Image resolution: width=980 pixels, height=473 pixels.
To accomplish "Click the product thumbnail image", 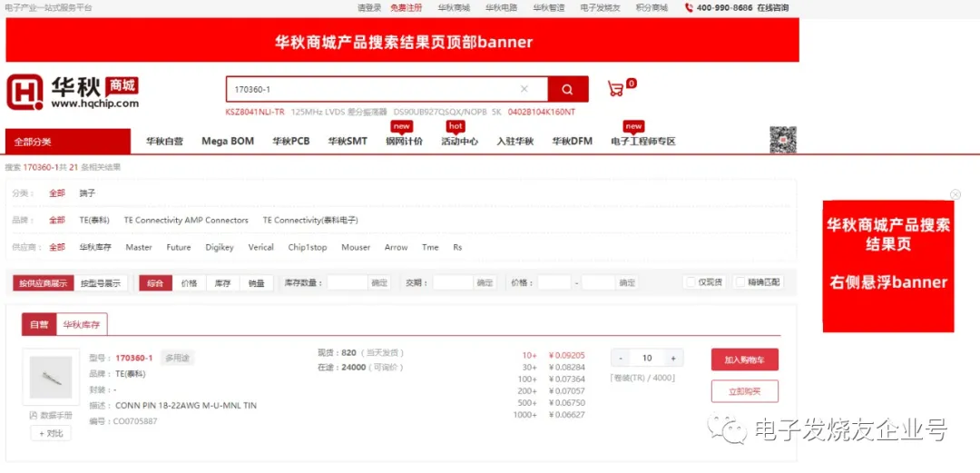I will point(51,377).
